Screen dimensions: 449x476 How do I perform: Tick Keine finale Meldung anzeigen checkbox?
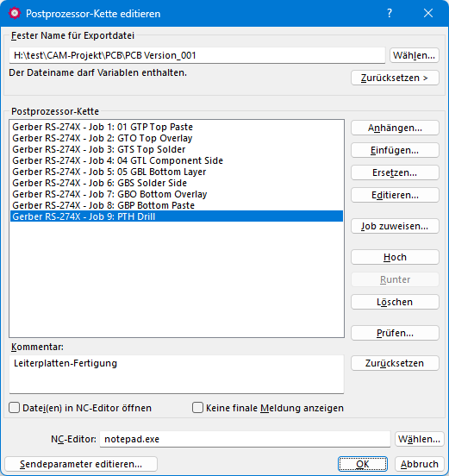[197, 408]
